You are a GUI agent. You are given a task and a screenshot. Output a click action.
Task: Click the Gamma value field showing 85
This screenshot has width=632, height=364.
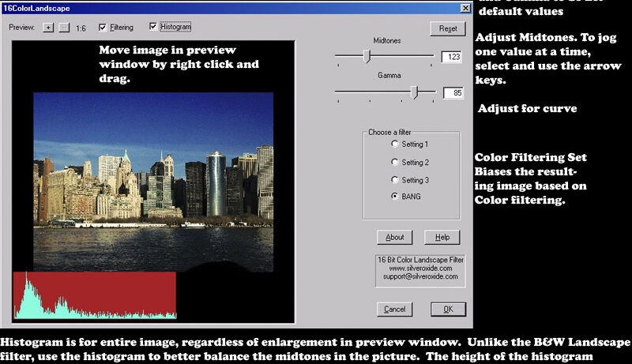[x=453, y=93]
